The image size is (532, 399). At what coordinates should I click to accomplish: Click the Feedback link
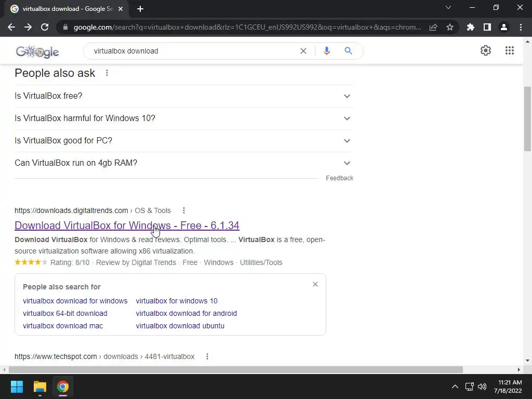339,178
